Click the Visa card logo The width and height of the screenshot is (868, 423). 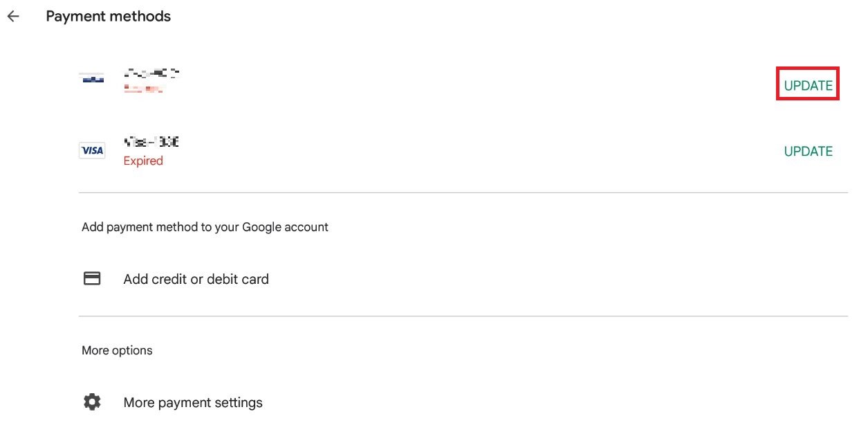click(x=92, y=150)
